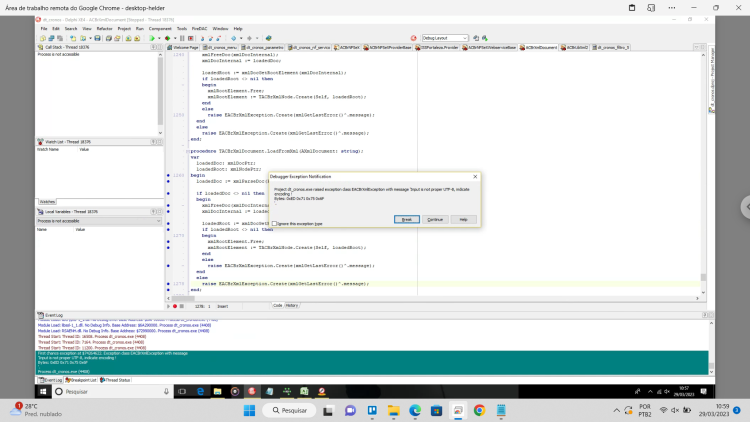Switch to the ACBrNFSeXWebserviceBase editor tab
This screenshot has width=750, height=422.
[489, 47]
